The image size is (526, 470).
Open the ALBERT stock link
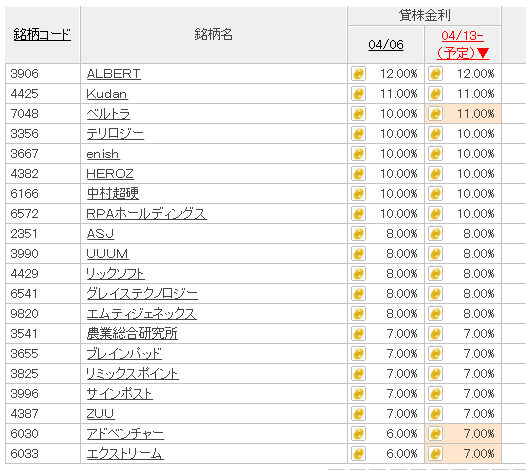point(114,74)
